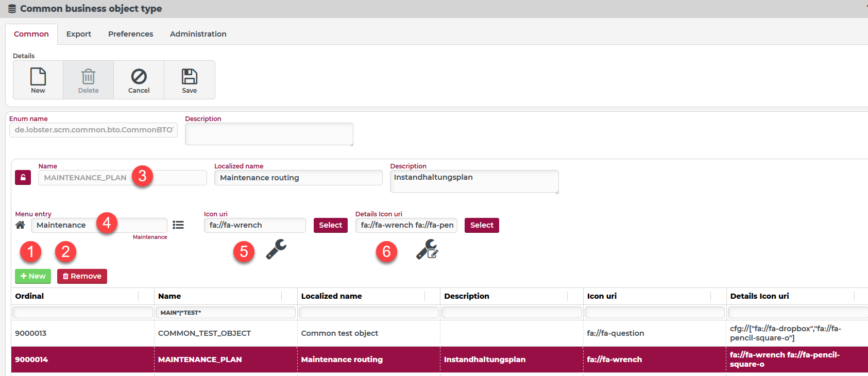The height and width of the screenshot is (376, 868).
Task: Toggle the red lock icon beside Name
Action: (23, 177)
